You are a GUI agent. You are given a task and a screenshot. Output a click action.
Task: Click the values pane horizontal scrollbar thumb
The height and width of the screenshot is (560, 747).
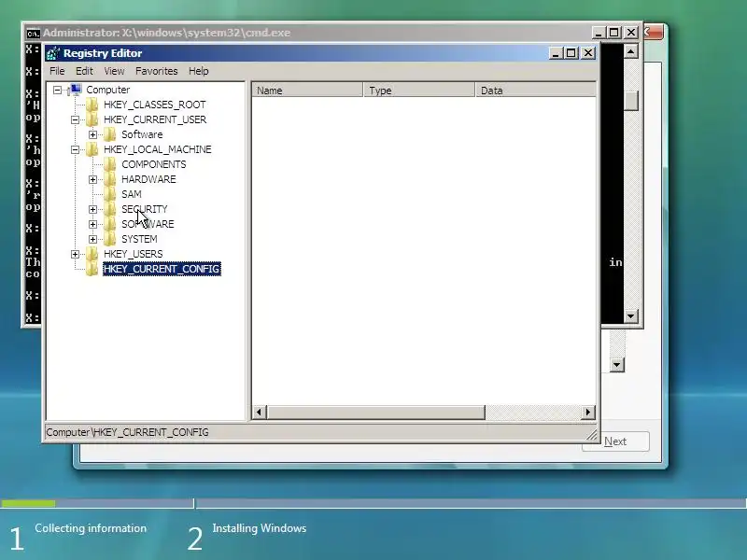(x=376, y=412)
